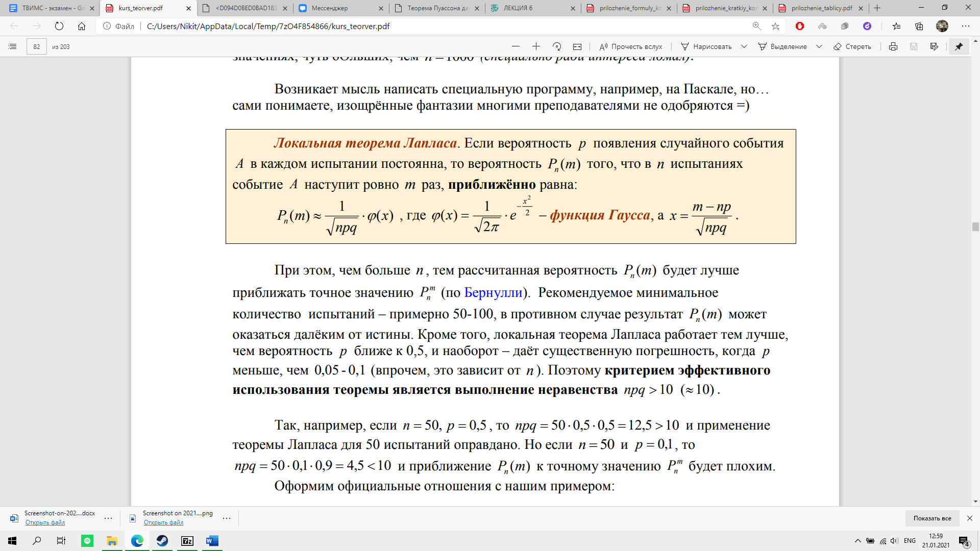Screen dimensions: 980x551
Task: Click Показать все downloads button
Action: pos(932,518)
